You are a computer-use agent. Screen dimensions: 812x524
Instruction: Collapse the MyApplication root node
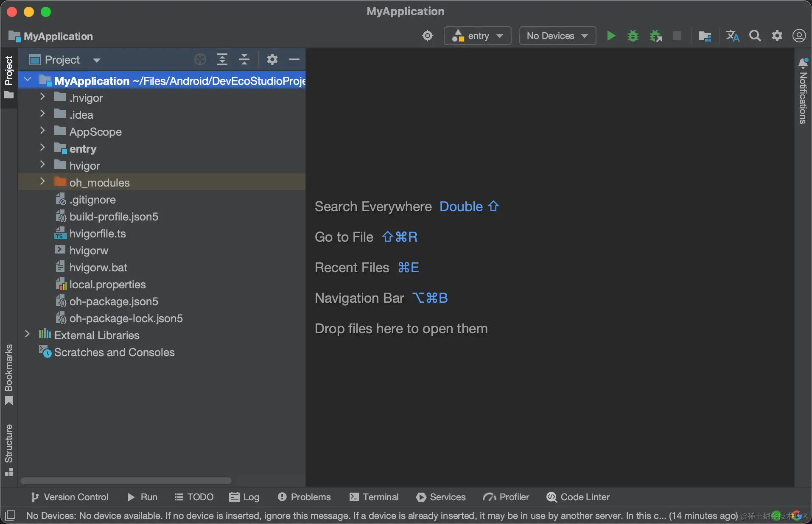(28, 79)
